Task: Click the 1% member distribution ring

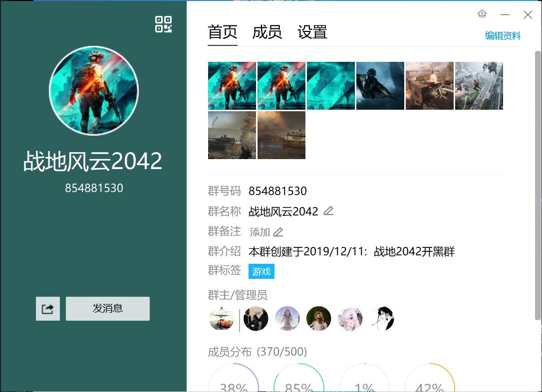Action: click(x=364, y=378)
